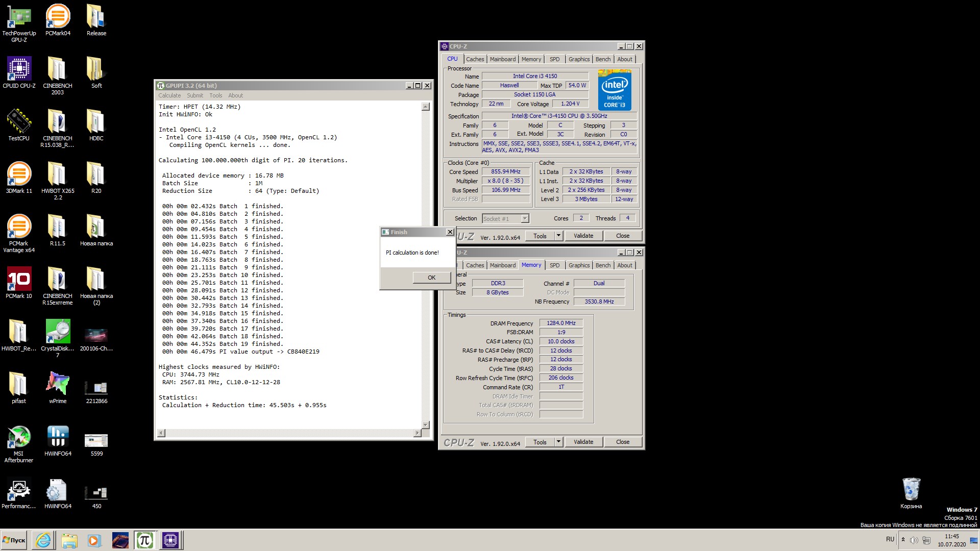Open Tools menu in GPUPI
The width and height of the screenshot is (980, 551).
pos(216,95)
